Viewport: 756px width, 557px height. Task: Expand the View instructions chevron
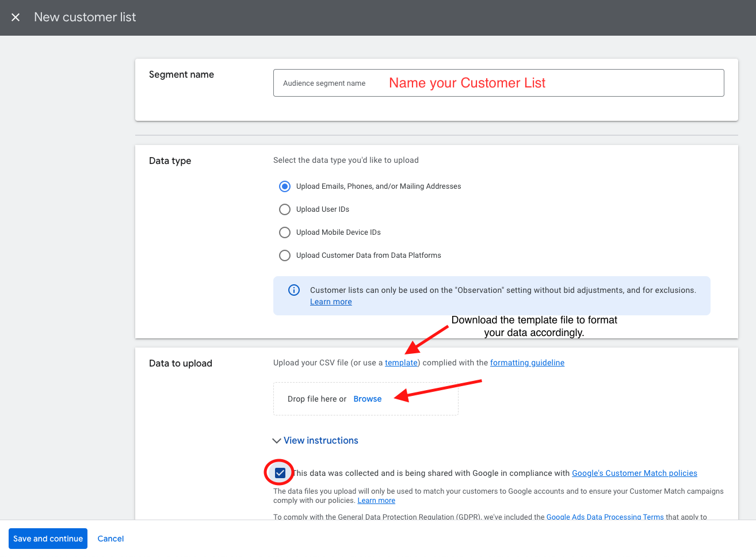(x=277, y=441)
